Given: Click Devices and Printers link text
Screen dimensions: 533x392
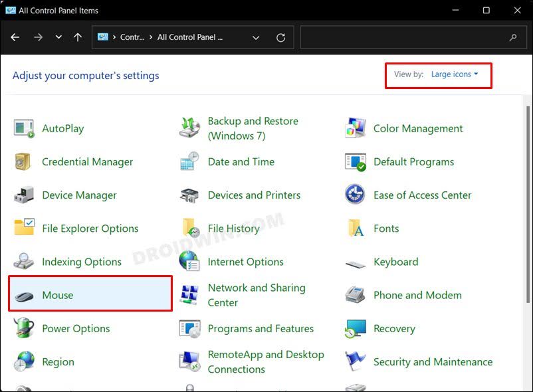Looking at the screenshot, I should (254, 195).
